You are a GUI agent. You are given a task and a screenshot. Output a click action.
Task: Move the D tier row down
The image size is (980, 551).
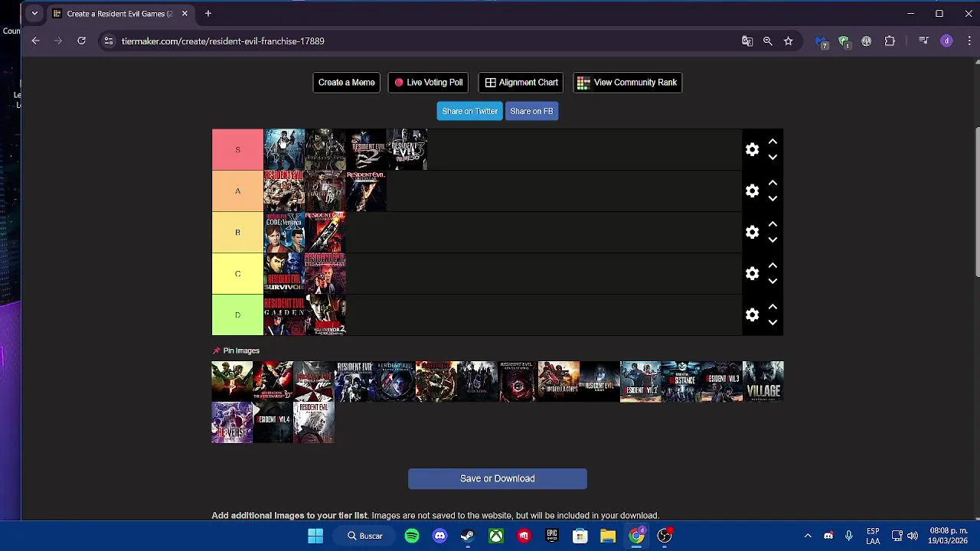(x=773, y=322)
